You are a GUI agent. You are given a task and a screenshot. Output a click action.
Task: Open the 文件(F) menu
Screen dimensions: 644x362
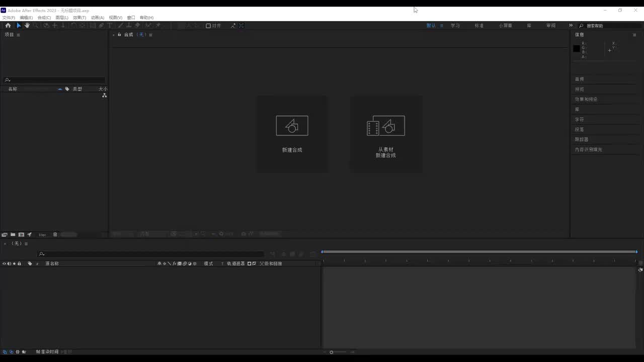[x=9, y=18]
